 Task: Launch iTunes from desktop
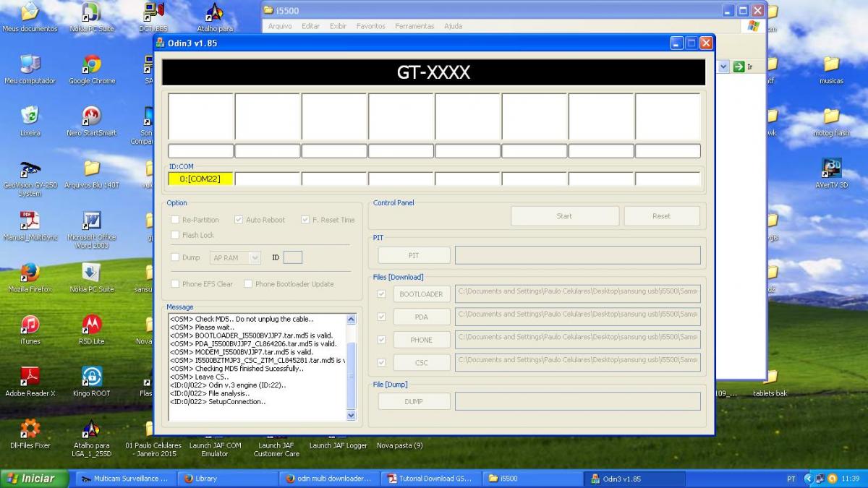[30, 330]
